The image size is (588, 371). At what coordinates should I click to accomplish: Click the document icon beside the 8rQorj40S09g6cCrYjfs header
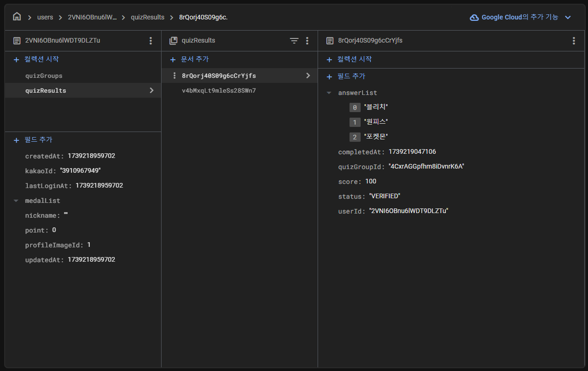330,41
